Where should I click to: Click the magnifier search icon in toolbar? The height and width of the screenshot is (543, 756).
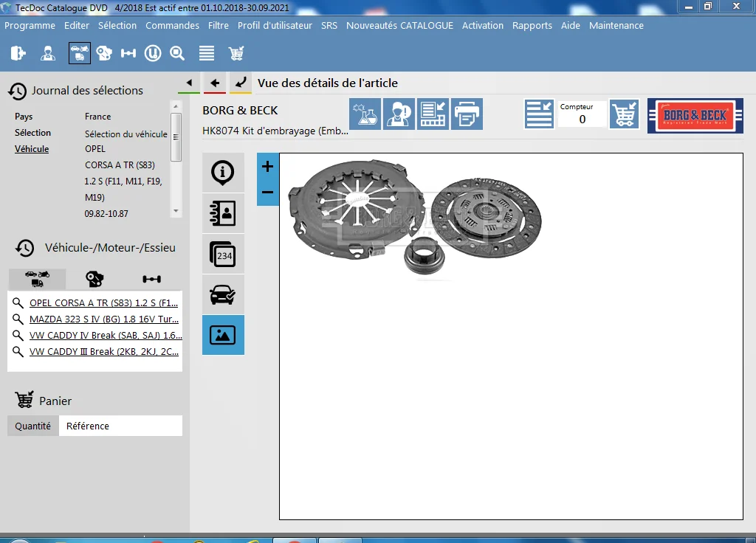(177, 53)
